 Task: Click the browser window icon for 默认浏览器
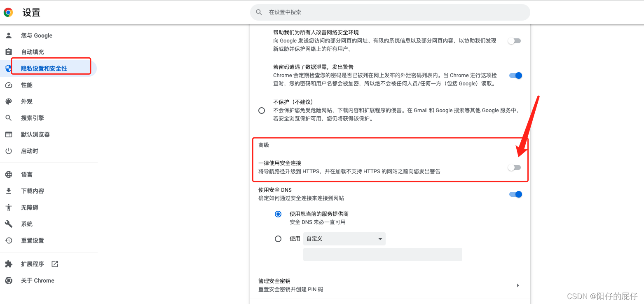click(x=9, y=134)
